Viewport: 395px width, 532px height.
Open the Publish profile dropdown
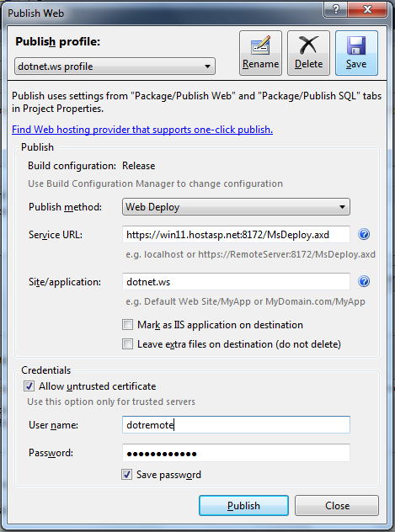pos(115,66)
